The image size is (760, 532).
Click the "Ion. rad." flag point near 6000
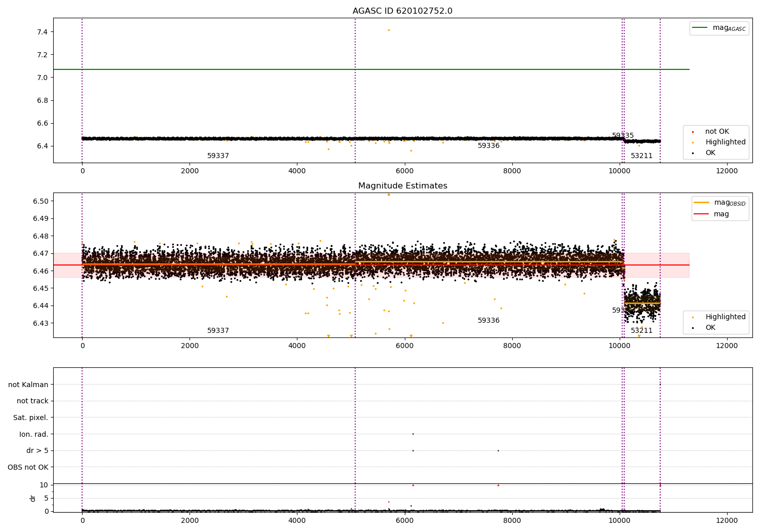(x=413, y=434)
